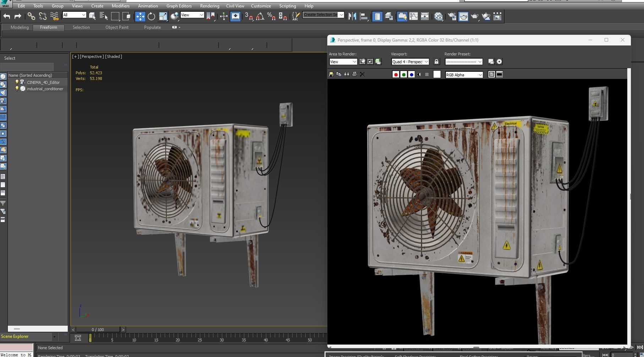Click the Redo arrow in the main toolbar
The width and height of the screenshot is (644, 357).
[18, 16]
